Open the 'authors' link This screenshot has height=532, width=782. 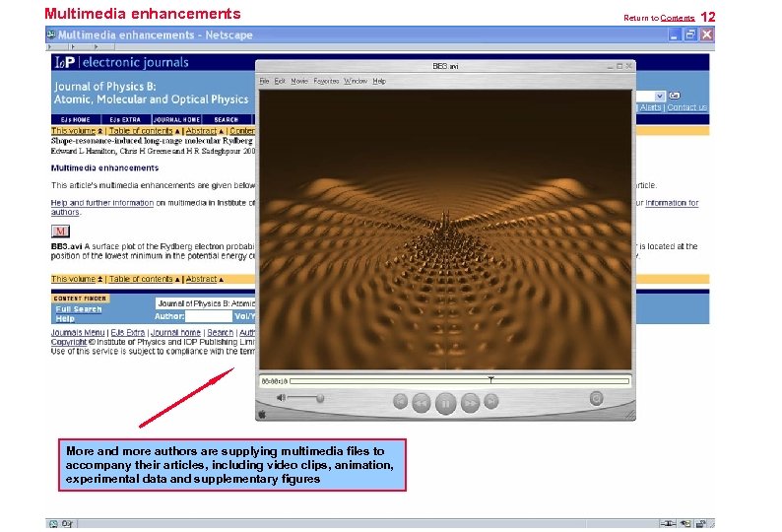[65, 212]
